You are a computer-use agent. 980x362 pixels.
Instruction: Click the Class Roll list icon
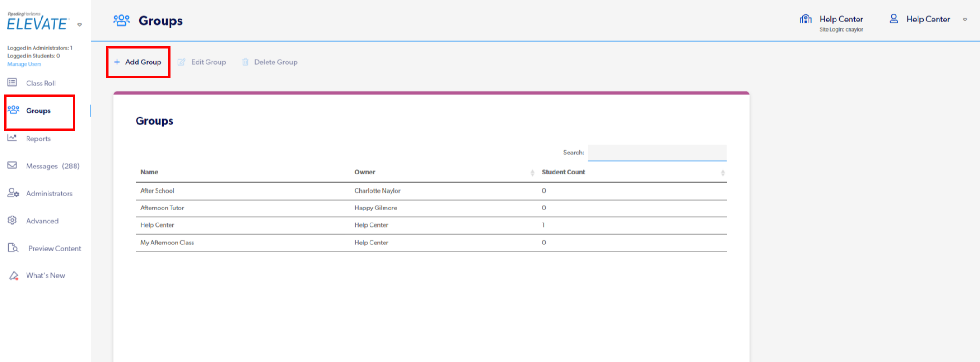click(12, 83)
